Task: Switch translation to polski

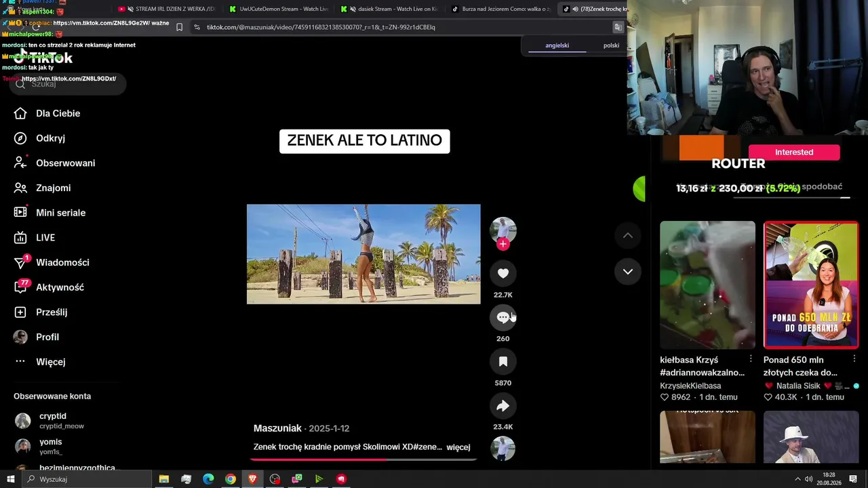Action: (611, 45)
